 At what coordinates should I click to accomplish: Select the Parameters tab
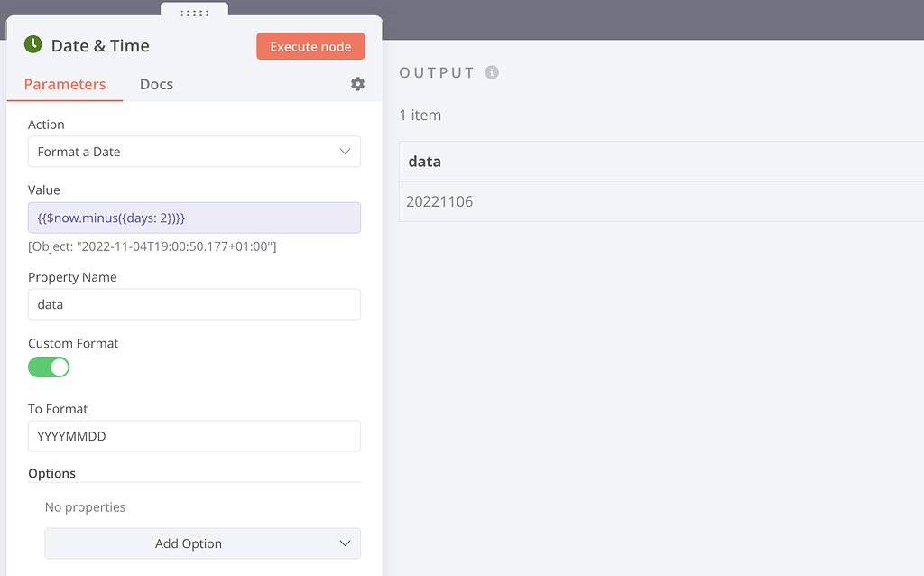(x=64, y=84)
